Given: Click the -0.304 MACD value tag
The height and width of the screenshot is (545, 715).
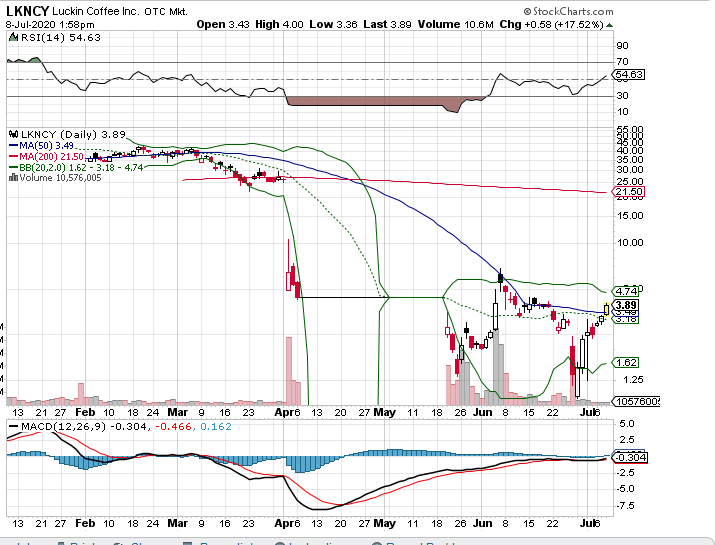Looking at the screenshot, I should pyautogui.click(x=631, y=457).
